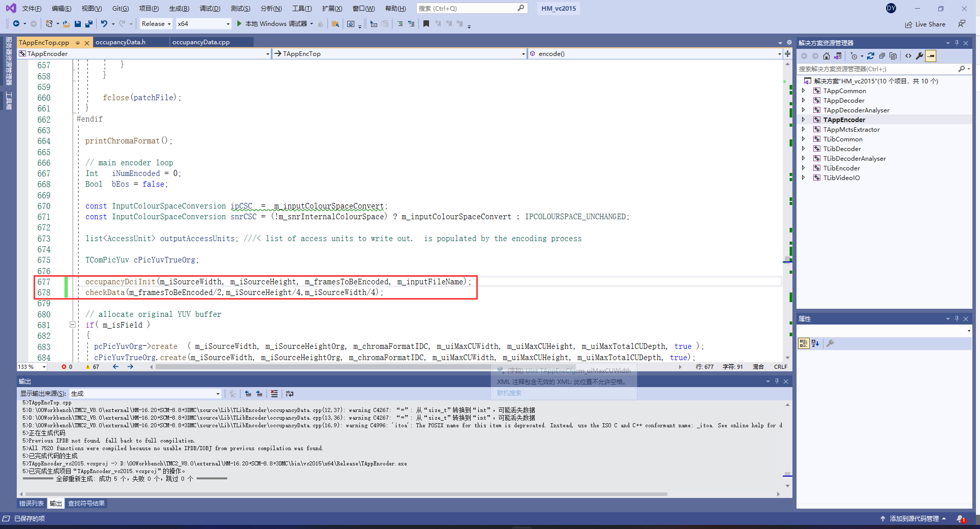Click the Live Share button
The image size is (980, 529).
tap(925, 24)
